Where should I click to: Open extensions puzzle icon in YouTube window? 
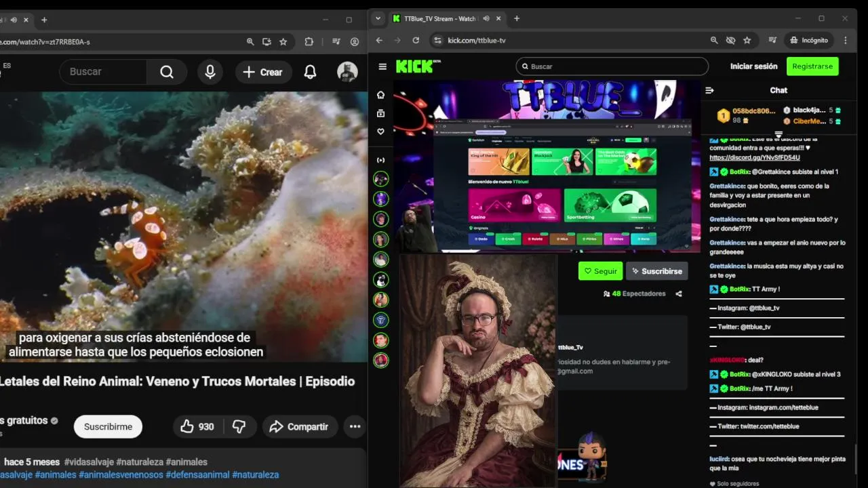tap(309, 42)
